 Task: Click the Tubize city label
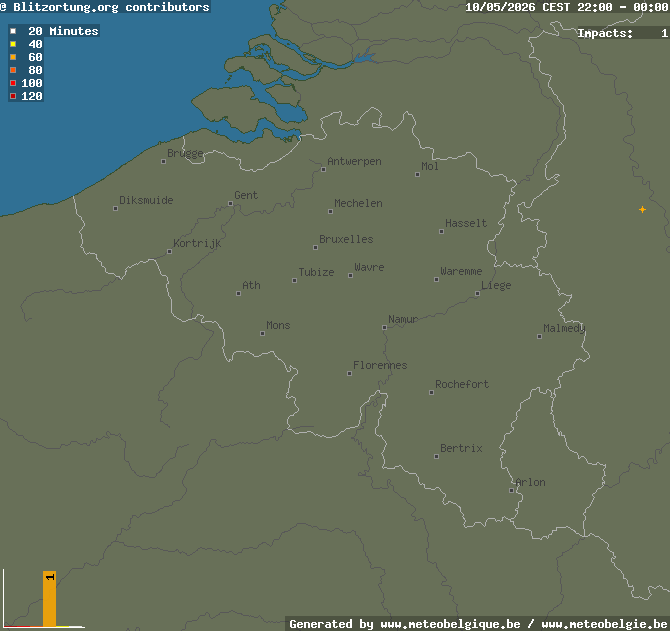(x=316, y=272)
